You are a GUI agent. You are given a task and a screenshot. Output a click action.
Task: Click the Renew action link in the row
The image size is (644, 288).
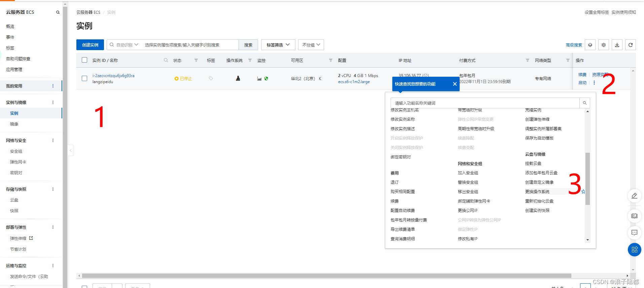click(x=582, y=75)
